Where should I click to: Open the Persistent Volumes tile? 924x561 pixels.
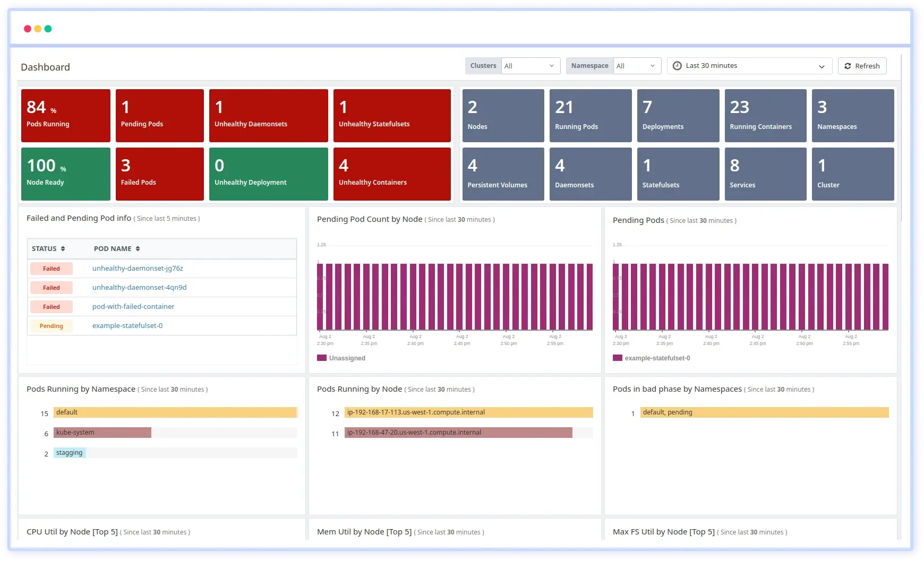tap(503, 174)
